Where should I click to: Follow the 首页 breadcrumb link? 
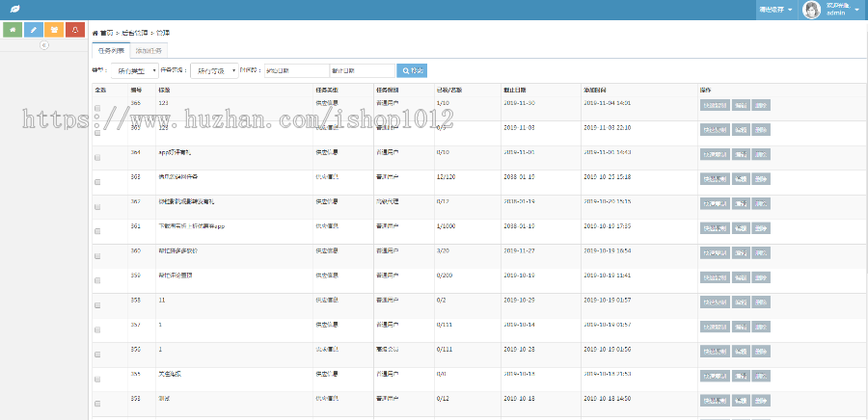point(107,33)
